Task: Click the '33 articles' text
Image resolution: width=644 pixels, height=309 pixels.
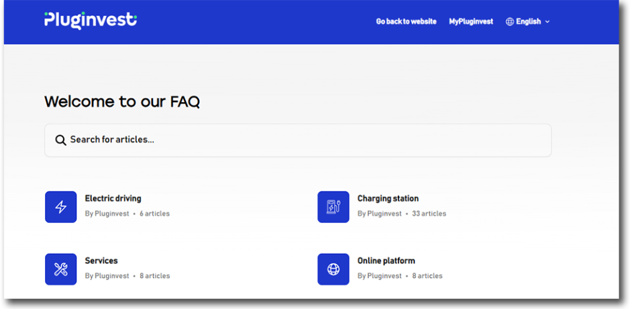Action: [429, 214]
